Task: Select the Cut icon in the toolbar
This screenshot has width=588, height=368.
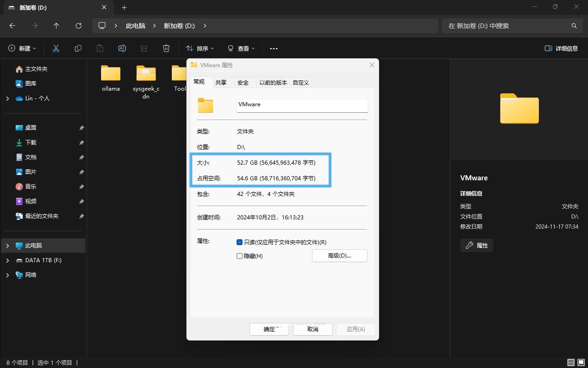Action: point(56,48)
